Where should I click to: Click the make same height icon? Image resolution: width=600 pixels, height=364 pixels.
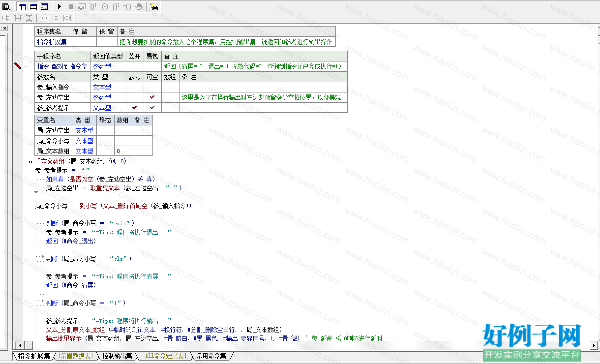tap(56, 18)
